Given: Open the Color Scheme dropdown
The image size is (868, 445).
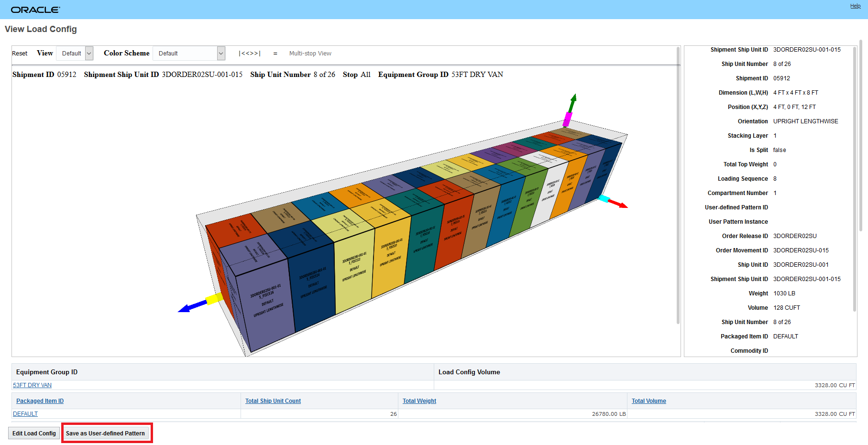Looking at the screenshot, I should (189, 54).
